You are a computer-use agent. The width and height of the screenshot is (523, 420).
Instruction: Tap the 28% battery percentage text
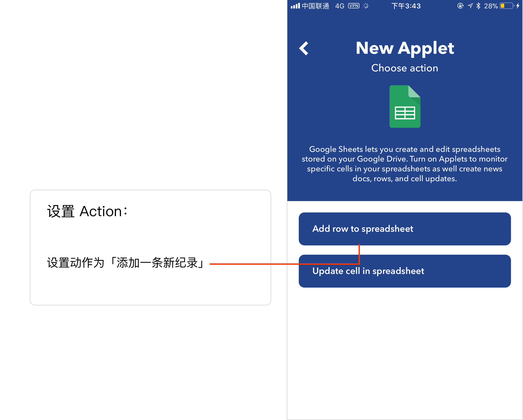coord(491,6)
